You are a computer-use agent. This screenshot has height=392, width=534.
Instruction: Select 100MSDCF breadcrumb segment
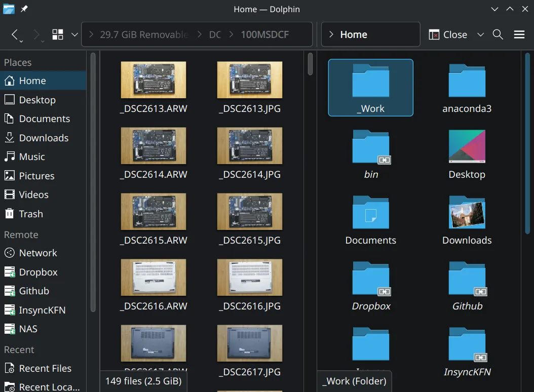point(264,34)
